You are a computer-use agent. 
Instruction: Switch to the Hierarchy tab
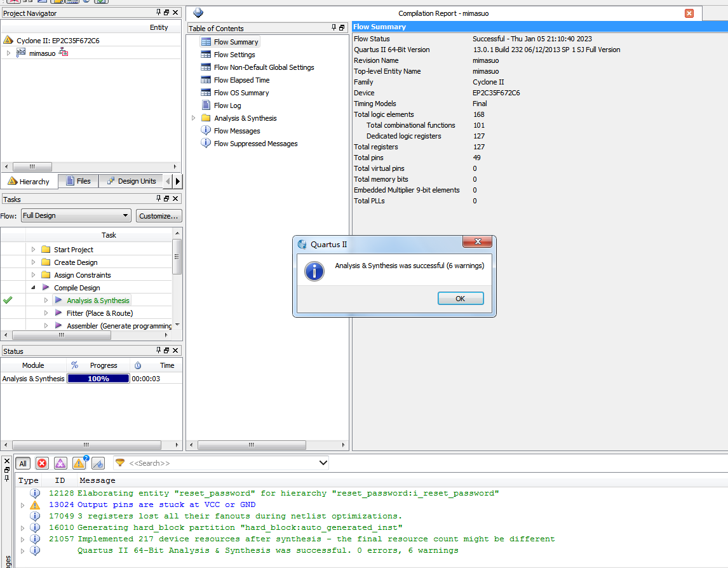click(x=29, y=181)
